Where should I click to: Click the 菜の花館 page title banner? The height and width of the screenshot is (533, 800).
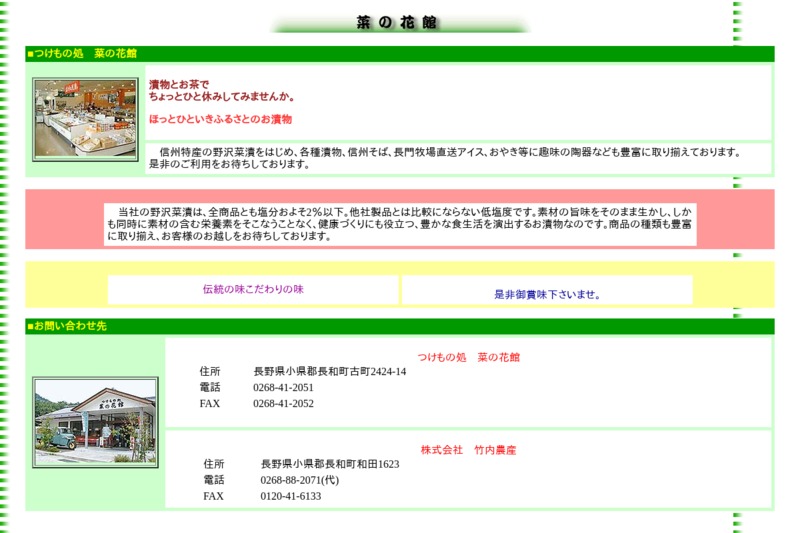398,23
